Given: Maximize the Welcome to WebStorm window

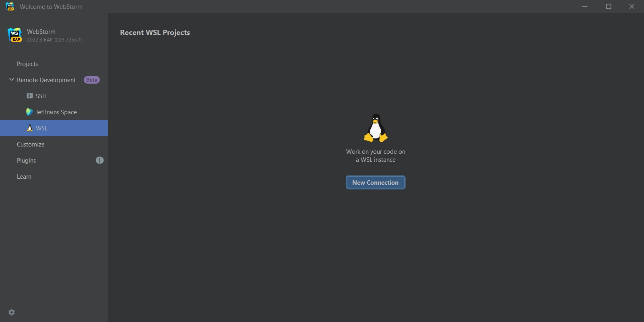Looking at the screenshot, I should [609, 6].
